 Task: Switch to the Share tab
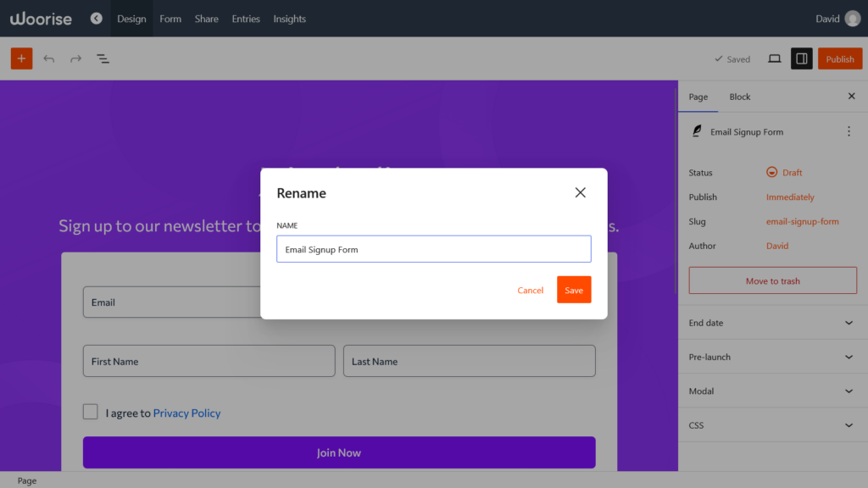[x=207, y=19]
